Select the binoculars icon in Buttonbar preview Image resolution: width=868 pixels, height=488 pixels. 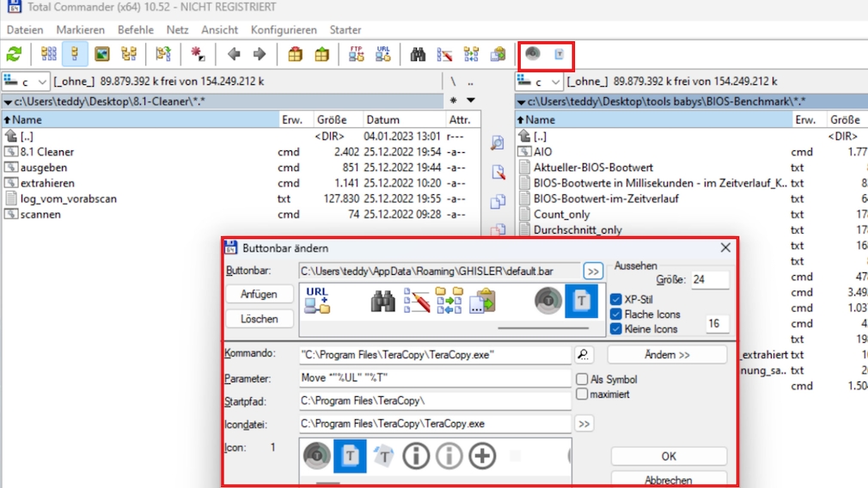[x=383, y=301]
